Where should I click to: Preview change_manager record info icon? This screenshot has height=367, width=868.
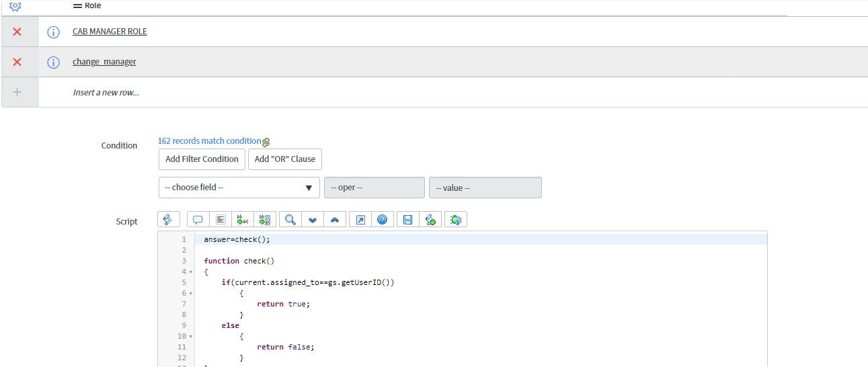pos(54,62)
